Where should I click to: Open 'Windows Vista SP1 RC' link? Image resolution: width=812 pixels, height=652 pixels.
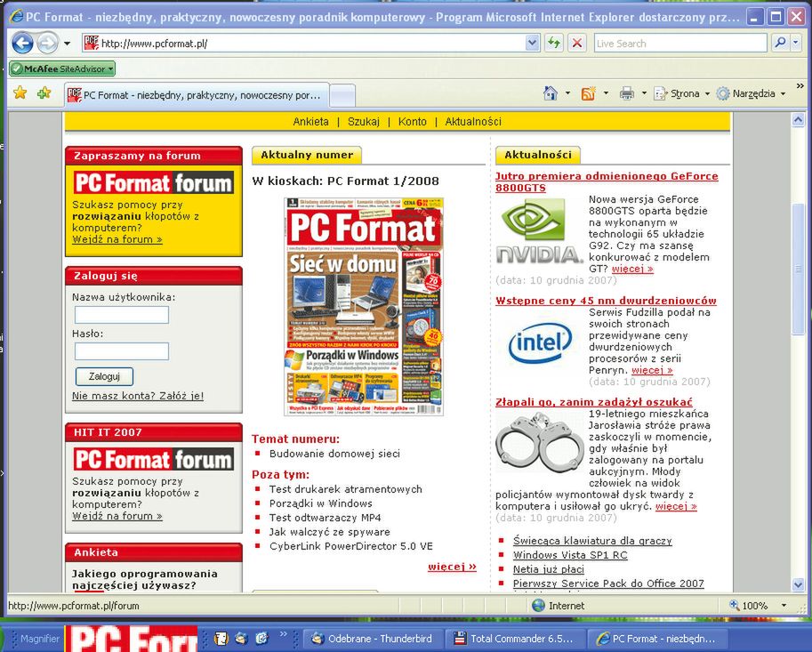tap(570, 555)
